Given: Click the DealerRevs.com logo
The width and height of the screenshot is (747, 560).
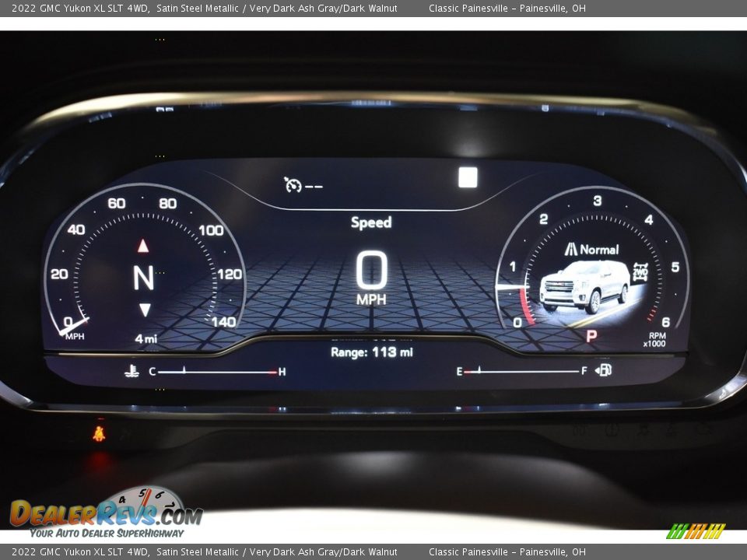Looking at the screenshot, I should tap(107, 513).
